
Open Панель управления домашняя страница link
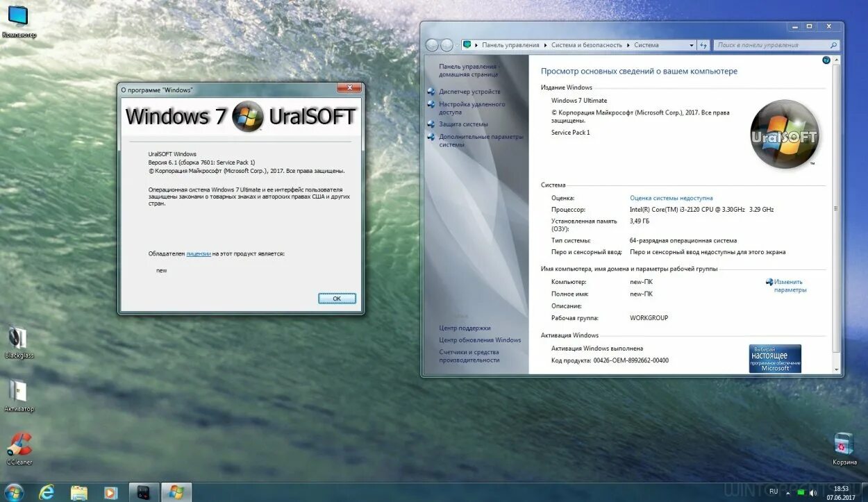point(468,70)
